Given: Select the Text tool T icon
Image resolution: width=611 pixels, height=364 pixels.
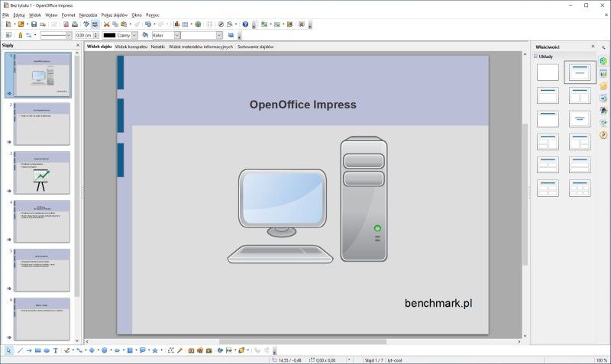Looking at the screenshot, I should pos(56,350).
